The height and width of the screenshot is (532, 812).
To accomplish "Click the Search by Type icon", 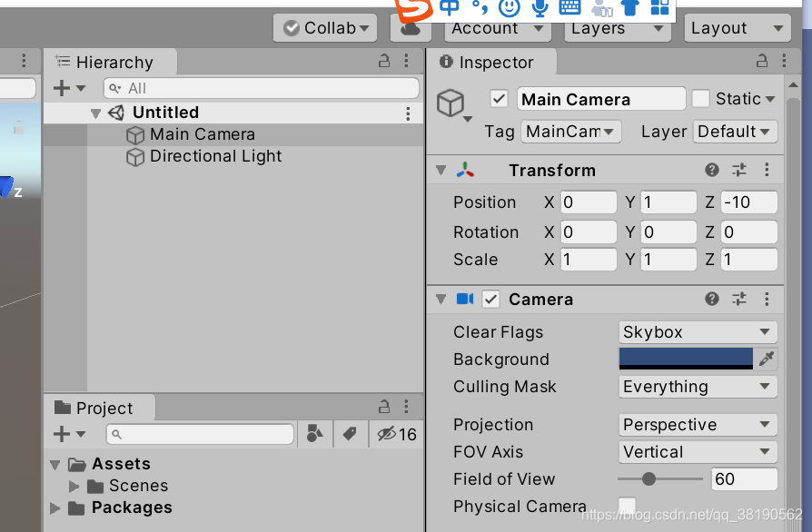I will click(315, 434).
